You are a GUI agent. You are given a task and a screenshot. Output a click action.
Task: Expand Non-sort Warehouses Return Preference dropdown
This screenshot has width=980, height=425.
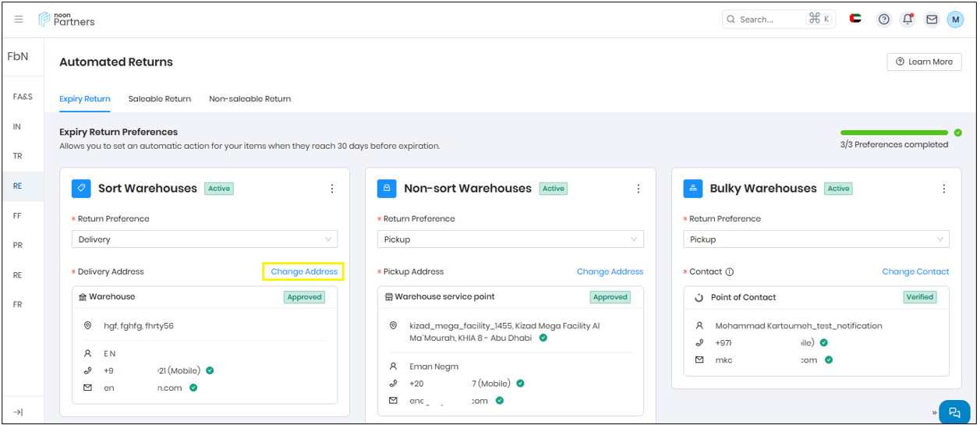tap(511, 239)
